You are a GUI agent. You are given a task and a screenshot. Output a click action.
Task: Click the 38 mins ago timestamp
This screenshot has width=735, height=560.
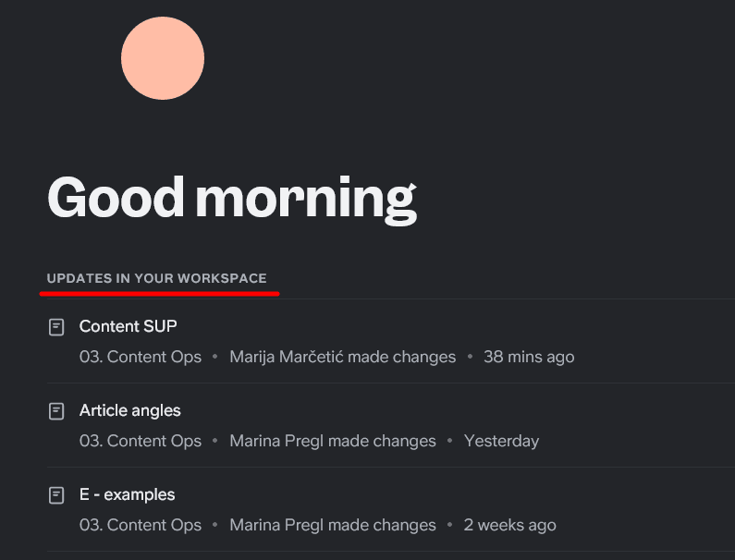click(x=529, y=357)
